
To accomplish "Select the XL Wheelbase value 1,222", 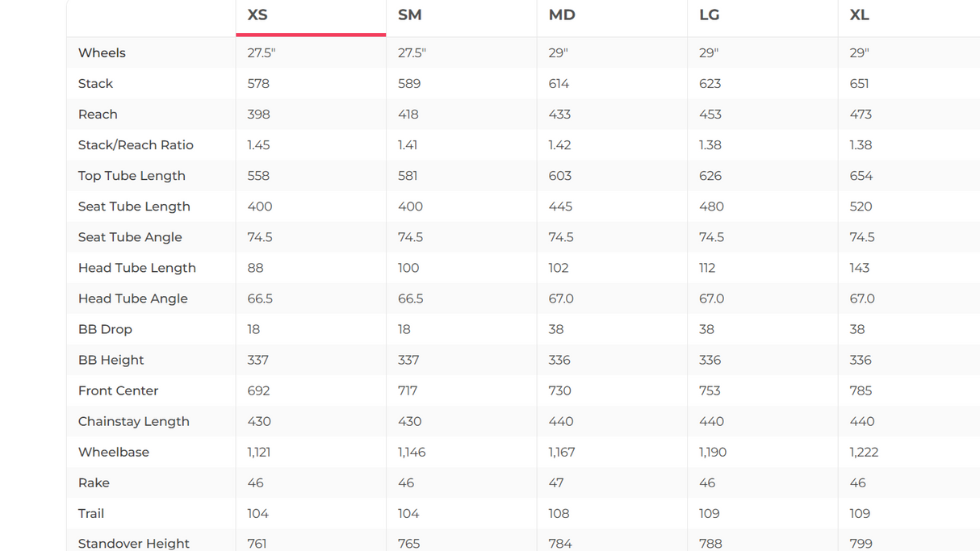I will (x=864, y=452).
